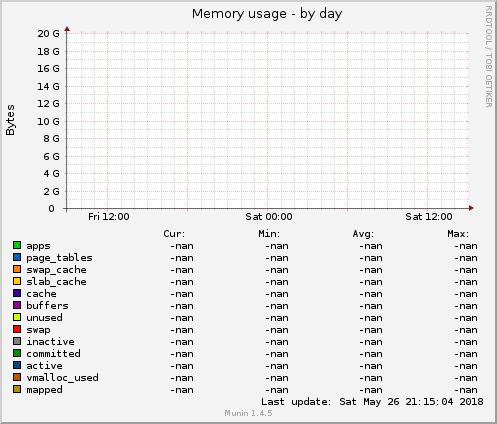Click the 'slab_cache' legend label
This screenshot has height=424, width=497.
point(56,282)
